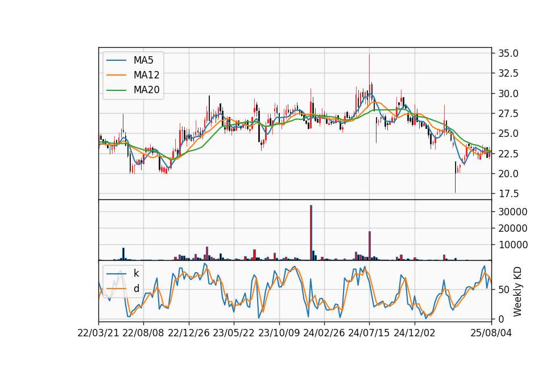This screenshot has height=392, width=546.
Task: Click the 20.0 price axis tick
Action: [508, 174]
